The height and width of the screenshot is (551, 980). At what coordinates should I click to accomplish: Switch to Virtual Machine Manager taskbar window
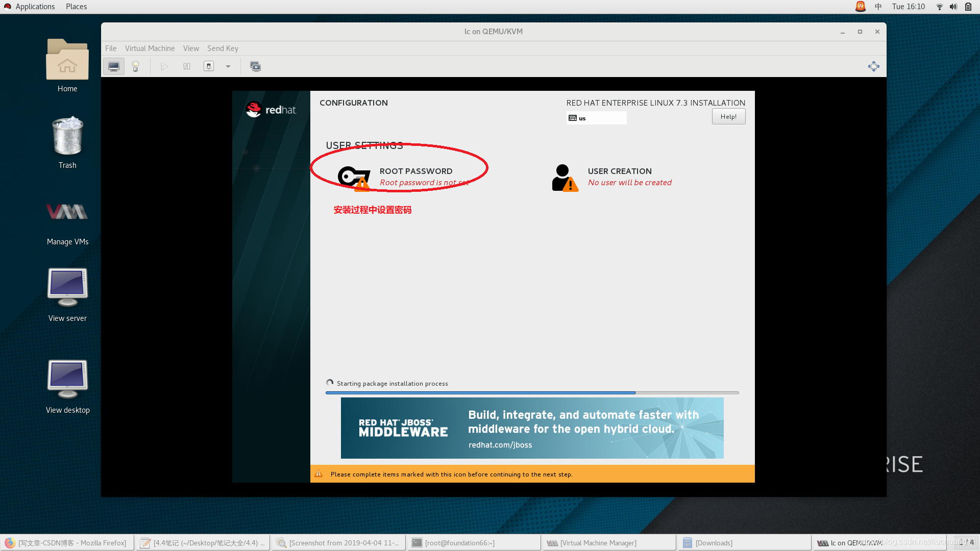tap(610, 543)
